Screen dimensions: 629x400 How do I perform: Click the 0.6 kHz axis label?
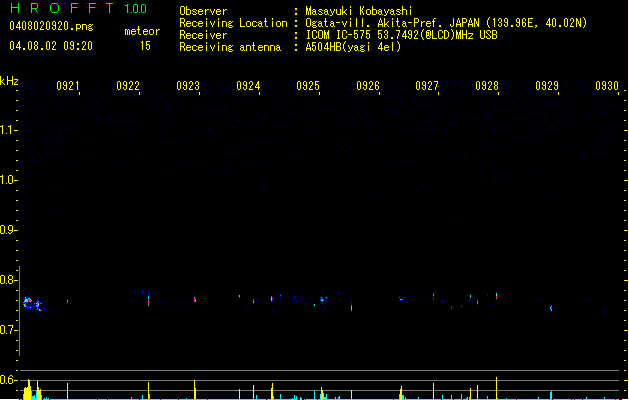coord(7,380)
